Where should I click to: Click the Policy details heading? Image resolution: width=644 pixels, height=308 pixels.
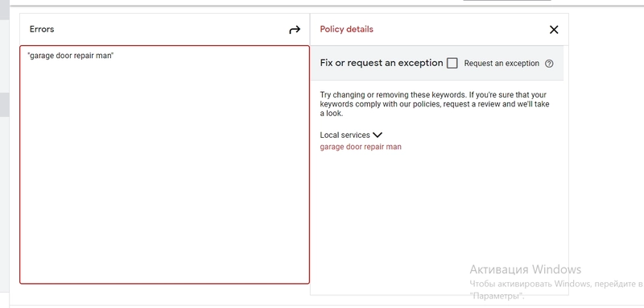347,29
